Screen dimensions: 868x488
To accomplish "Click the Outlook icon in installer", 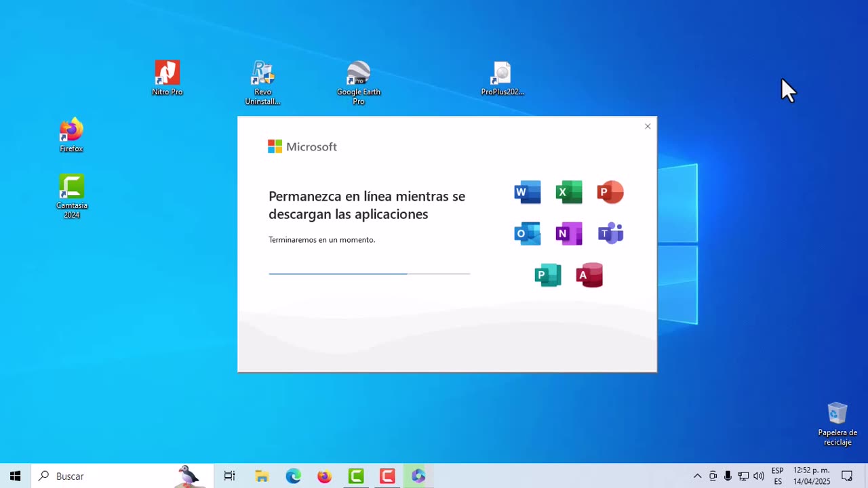I will (x=528, y=234).
